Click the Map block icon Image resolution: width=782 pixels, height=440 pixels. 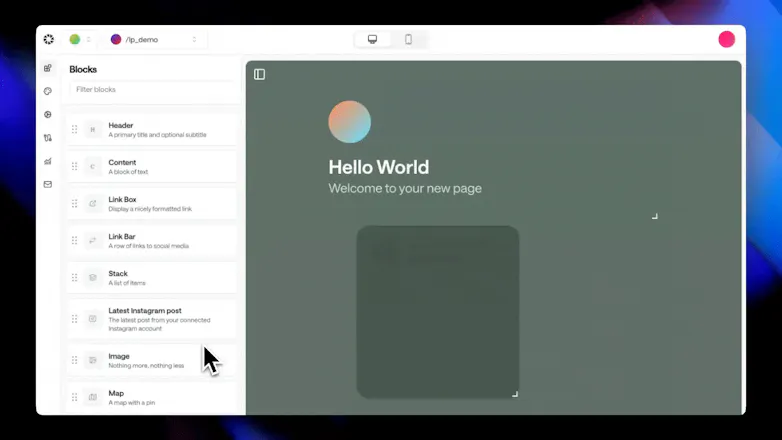[x=93, y=398]
